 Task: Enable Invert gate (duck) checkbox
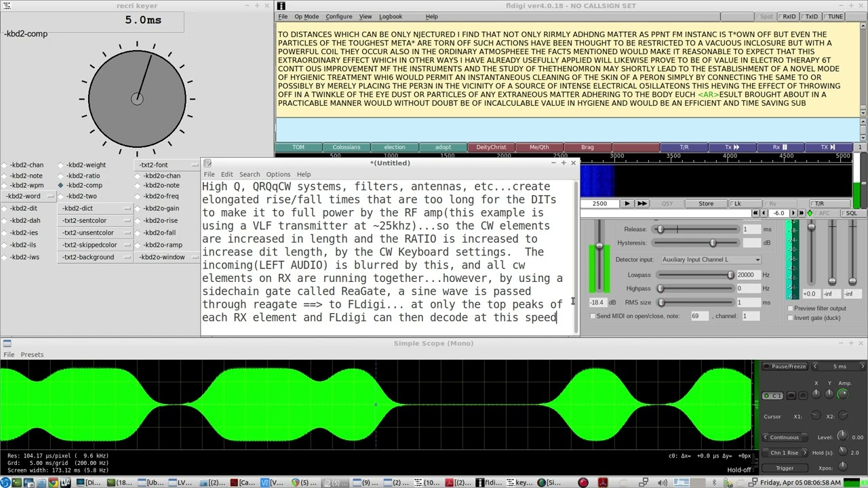[x=790, y=318]
